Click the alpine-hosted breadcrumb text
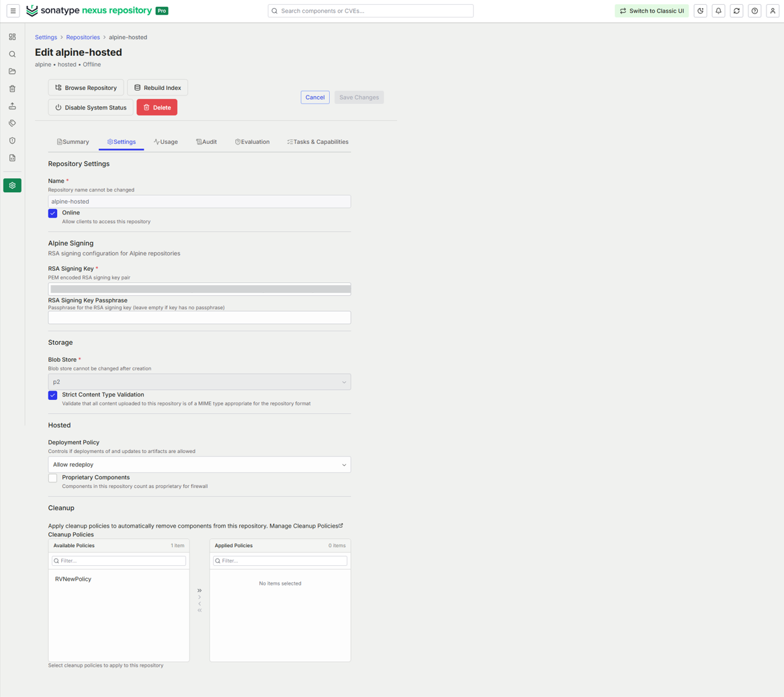Screen dimensions: 784x697 pos(128,37)
